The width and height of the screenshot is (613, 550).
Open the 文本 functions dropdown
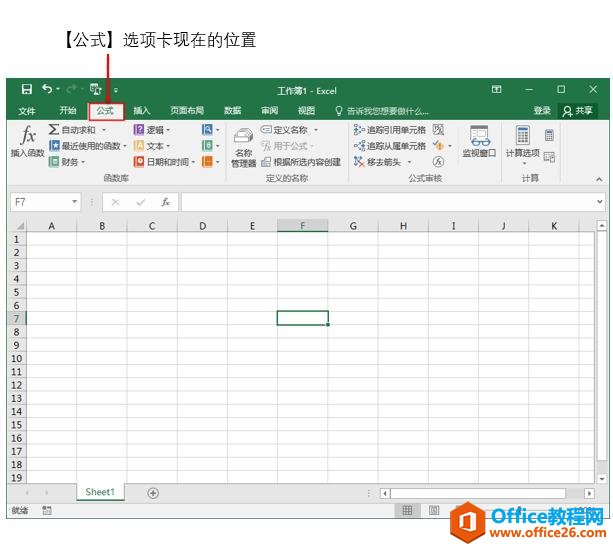tap(152, 146)
